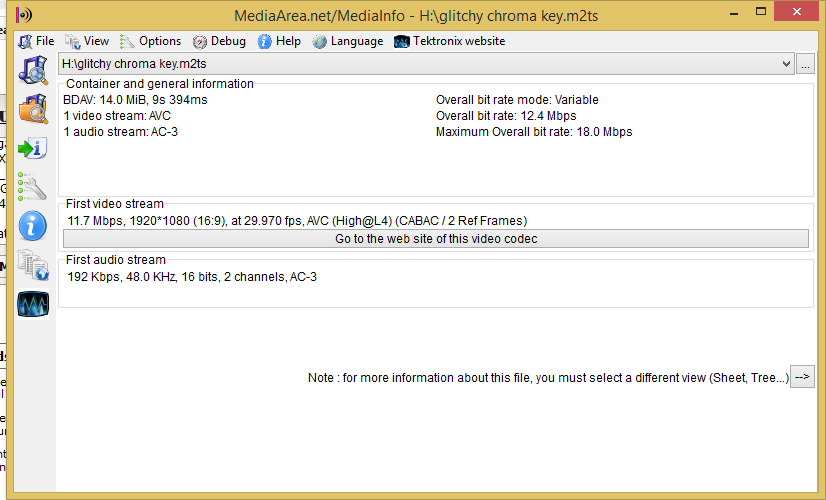Maximize the MediaInfo window

point(761,12)
